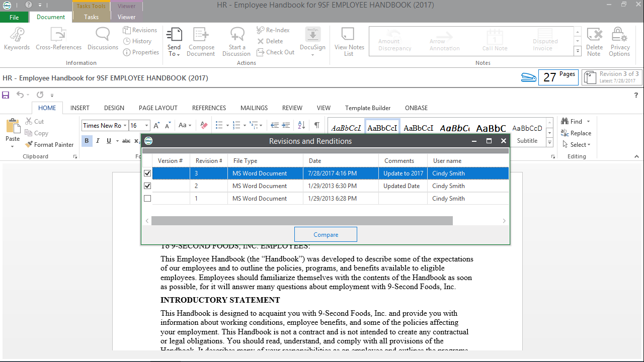Start a Discussion
Image resolution: width=644 pixels, height=362 pixels.
click(236, 42)
